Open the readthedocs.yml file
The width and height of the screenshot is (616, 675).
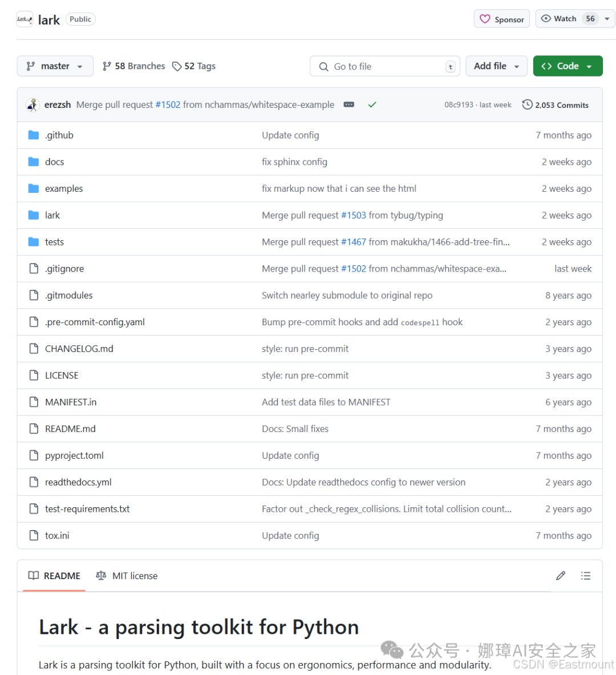pos(78,482)
